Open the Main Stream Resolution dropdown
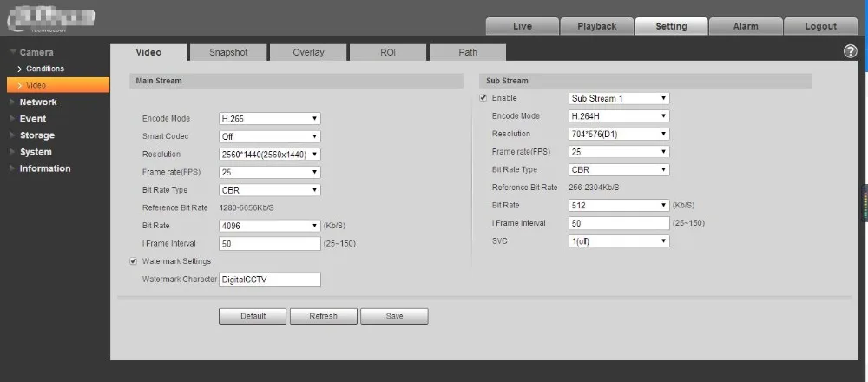The width and height of the screenshot is (868, 382). (270, 155)
